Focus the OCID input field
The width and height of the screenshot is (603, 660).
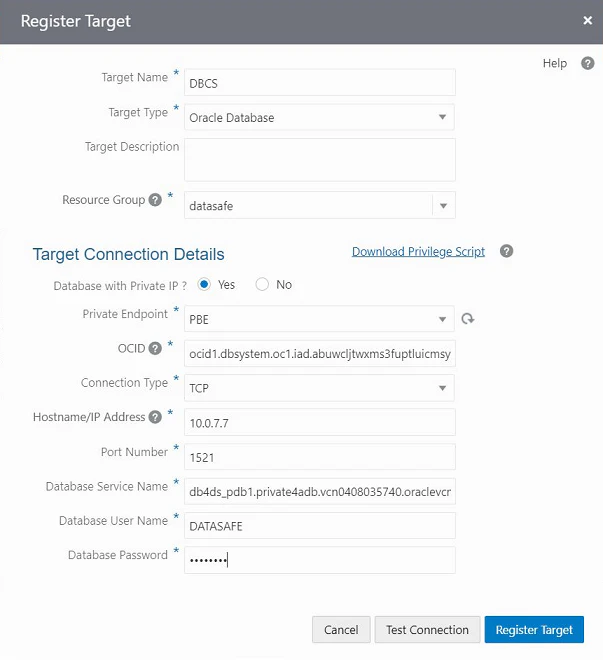319,354
